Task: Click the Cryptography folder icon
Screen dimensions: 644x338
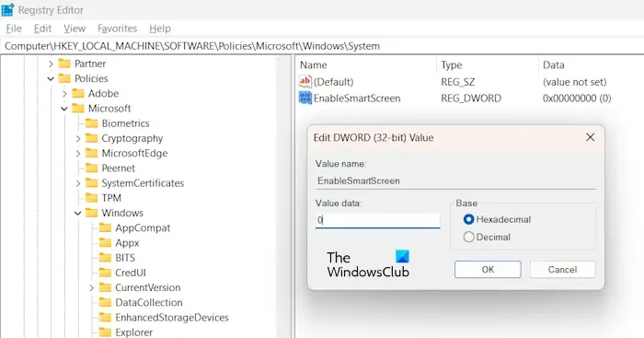Action: click(92, 138)
